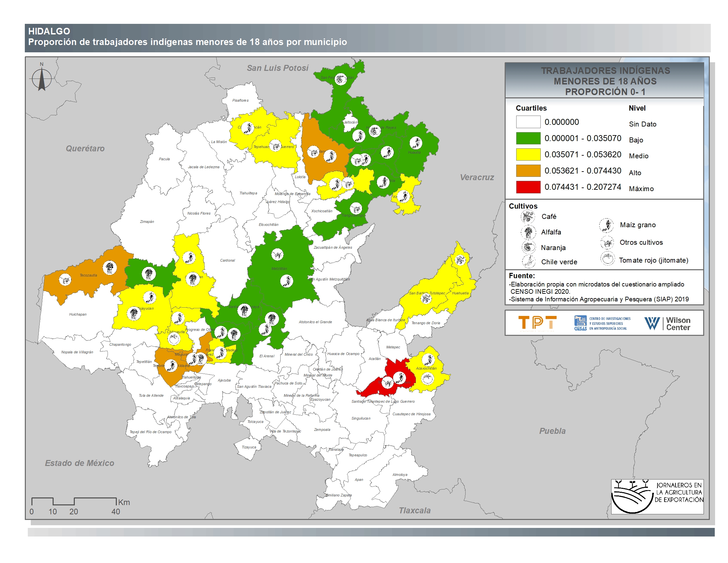This screenshot has width=728, height=563.
Task: Click the yellow Medio quartile swatch
Action: (x=528, y=154)
